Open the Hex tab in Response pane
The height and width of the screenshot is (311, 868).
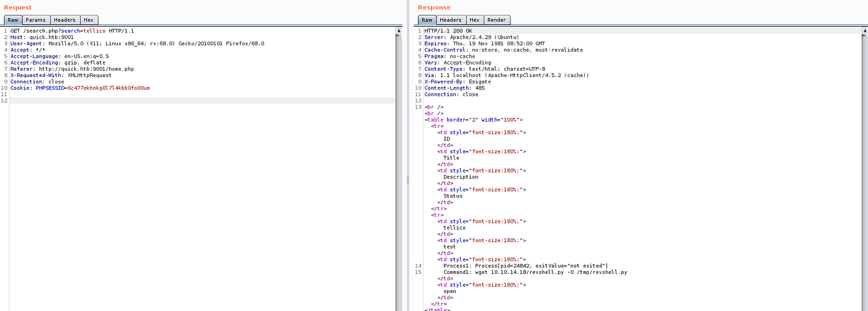[474, 20]
